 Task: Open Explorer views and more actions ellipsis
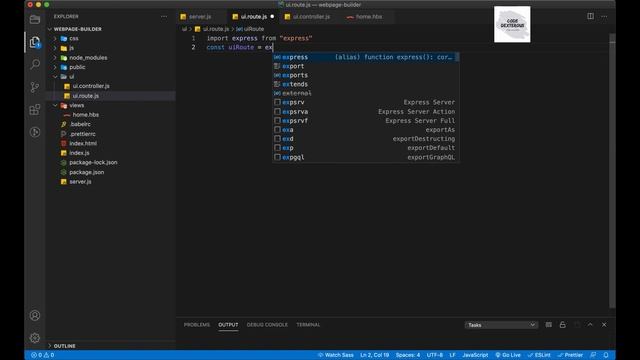click(x=164, y=17)
